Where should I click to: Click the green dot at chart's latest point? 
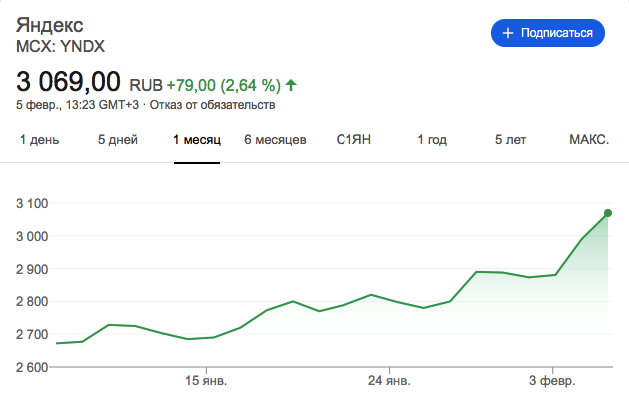click(x=608, y=213)
